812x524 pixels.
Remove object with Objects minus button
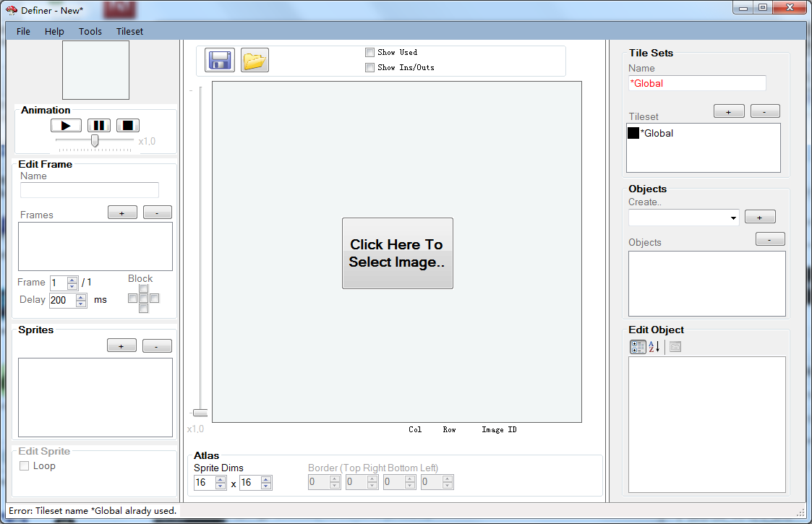770,239
